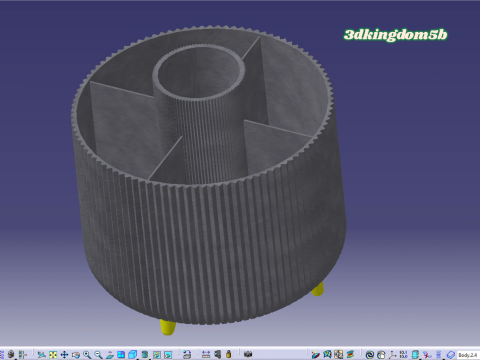Click the Measure Item icon
The width and height of the screenshot is (480, 360).
click(217, 354)
